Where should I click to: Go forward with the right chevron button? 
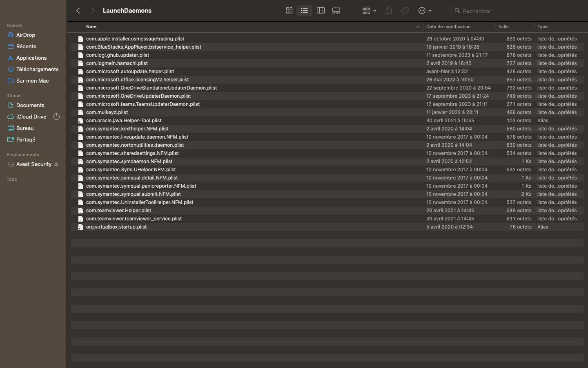(93, 11)
